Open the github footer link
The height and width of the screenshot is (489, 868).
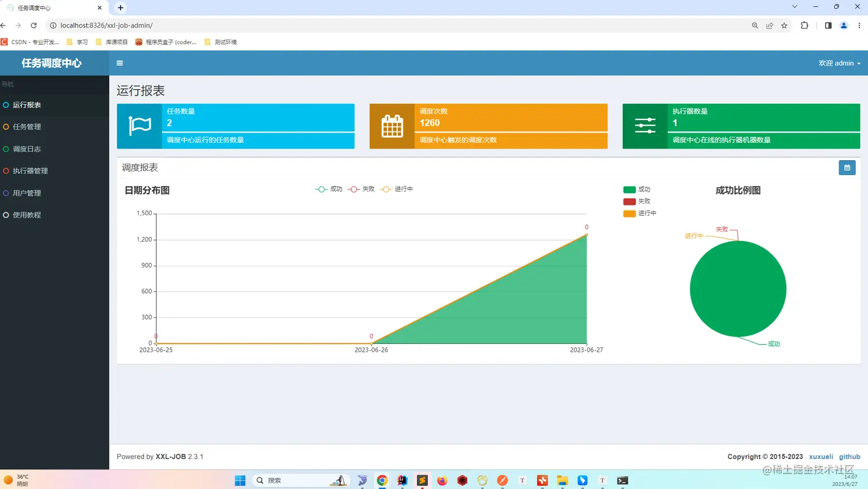[850, 457]
